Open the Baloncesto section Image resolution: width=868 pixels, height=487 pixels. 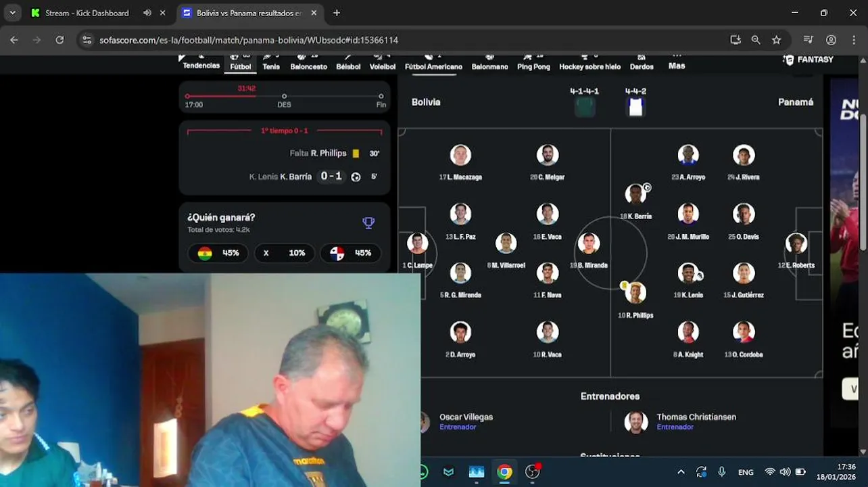308,62
